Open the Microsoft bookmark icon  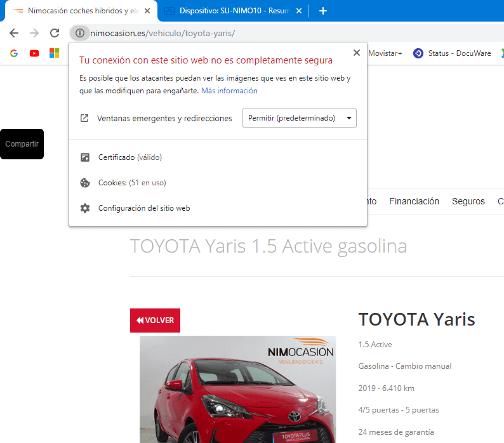coord(55,53)
